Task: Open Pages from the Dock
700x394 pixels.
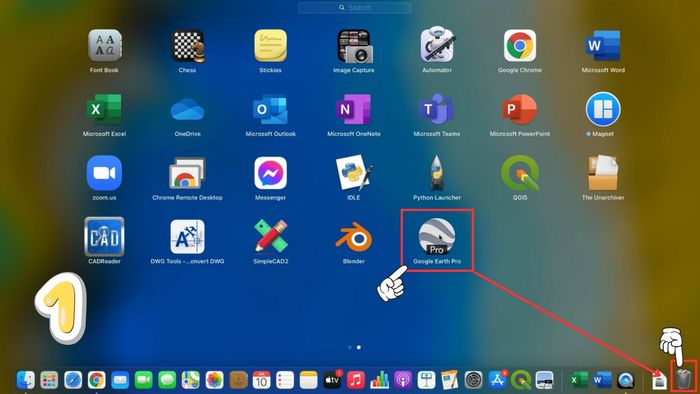Action: click(x=450, y=380)
